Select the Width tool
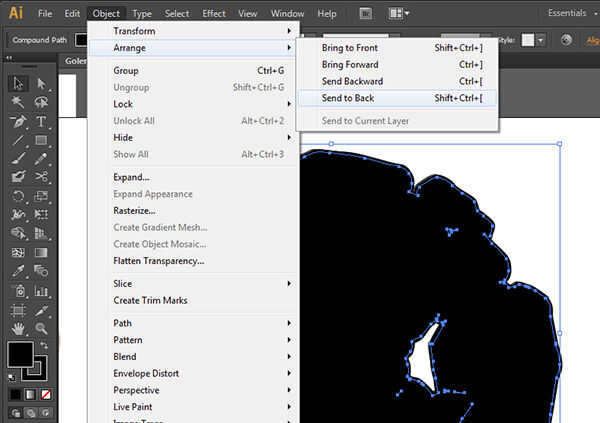 [x=18, y=214]
